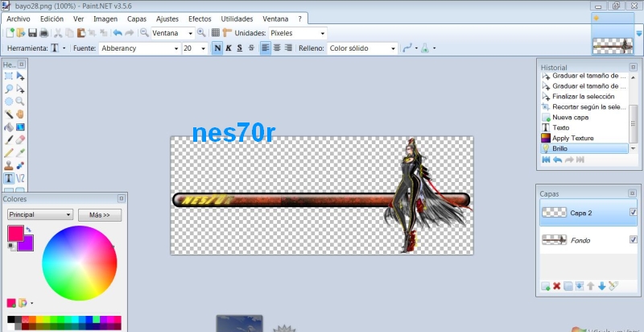
Task: Click the primary pink color swatch
Action: click(15, 234)
